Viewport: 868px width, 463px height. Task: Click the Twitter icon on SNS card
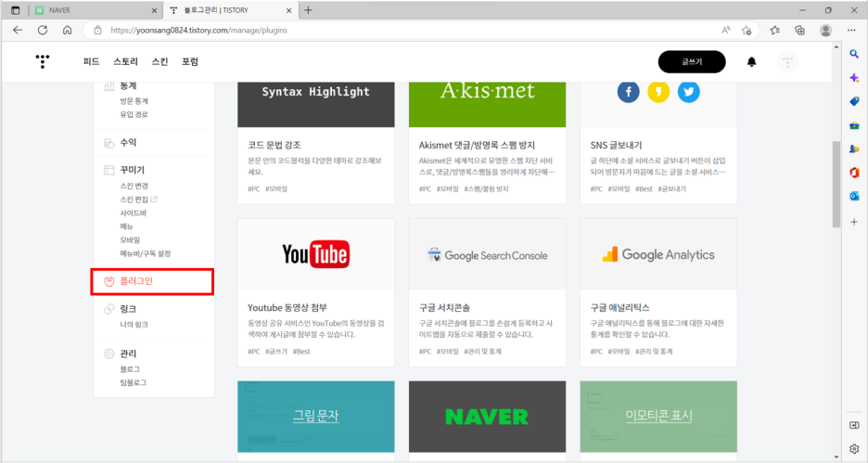click(x=689, y=91)
